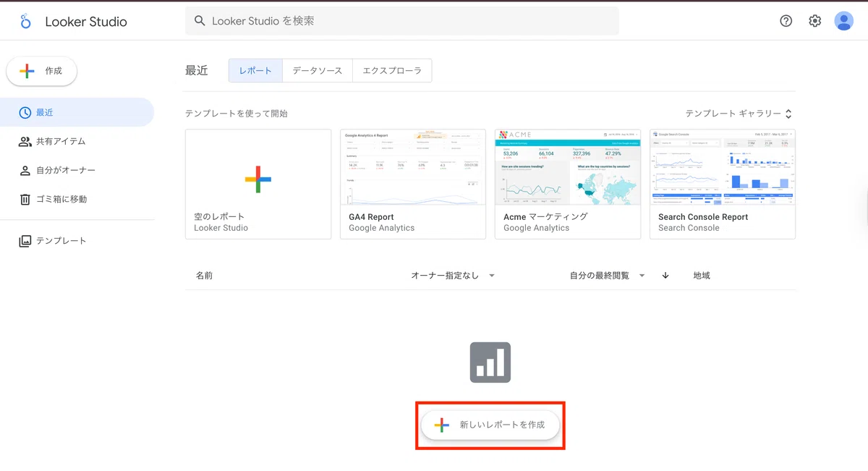
Task: Click the Looker Studio title text
Action: click(x=86, y=22)
